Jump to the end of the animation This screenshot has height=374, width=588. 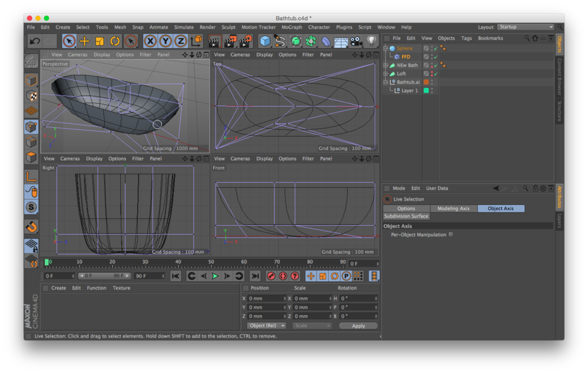(255, 276)
